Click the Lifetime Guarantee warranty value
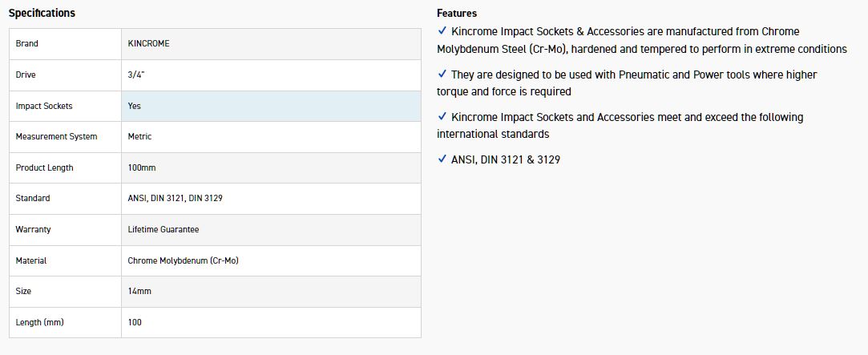The width and height of the screenshot is (868, 355). [x=164, y=229]
